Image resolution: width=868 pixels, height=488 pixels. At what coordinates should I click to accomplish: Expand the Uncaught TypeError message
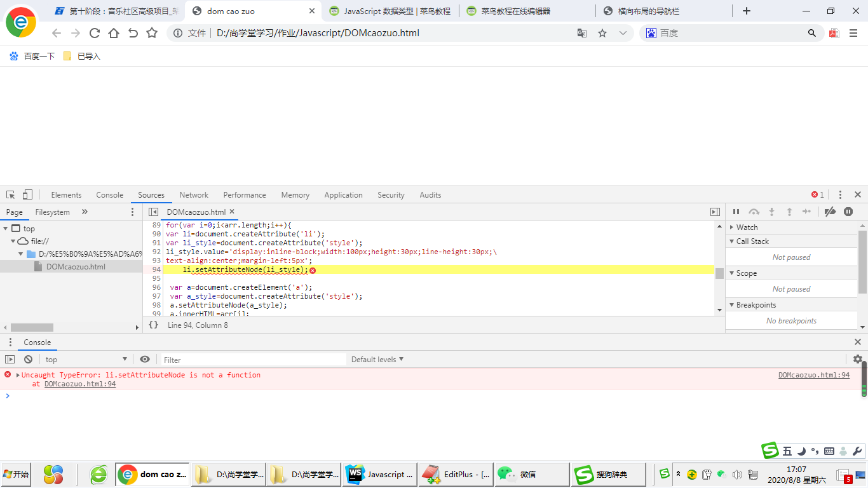click(18, 375)
